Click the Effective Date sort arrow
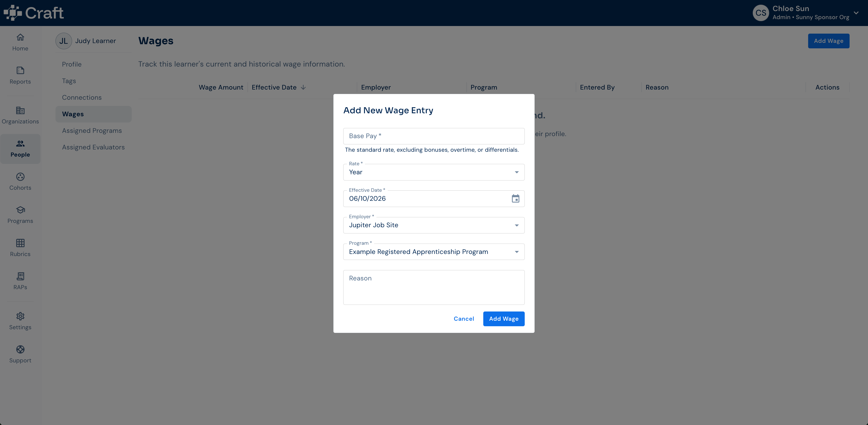This screenshot has height=425, width=868. pos(303,87)
